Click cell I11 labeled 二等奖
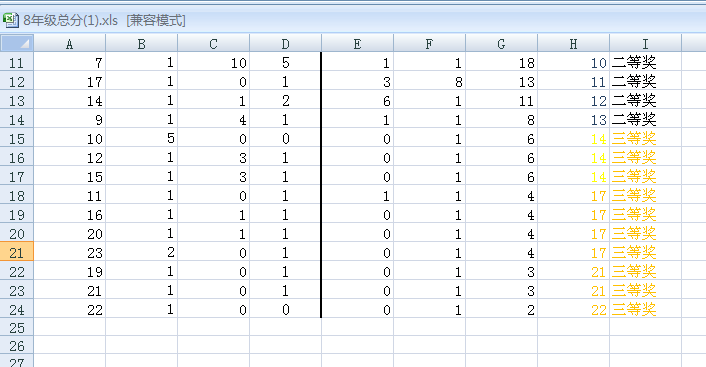 [646, 62]
